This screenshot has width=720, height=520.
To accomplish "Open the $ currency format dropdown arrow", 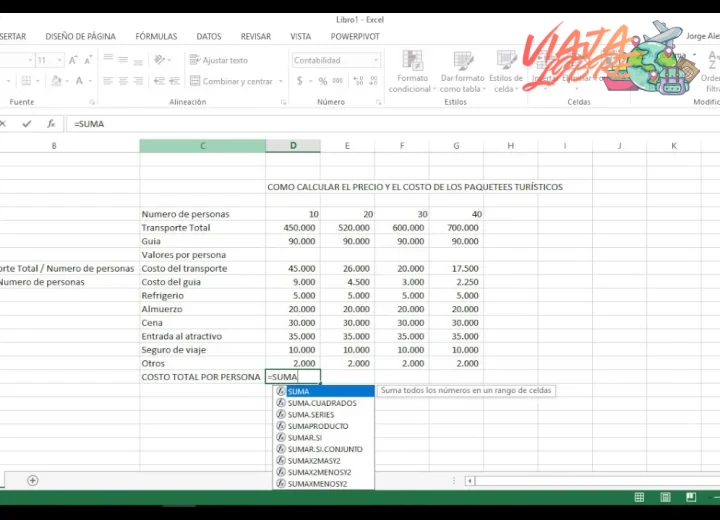I will click(x=310, y=81).
